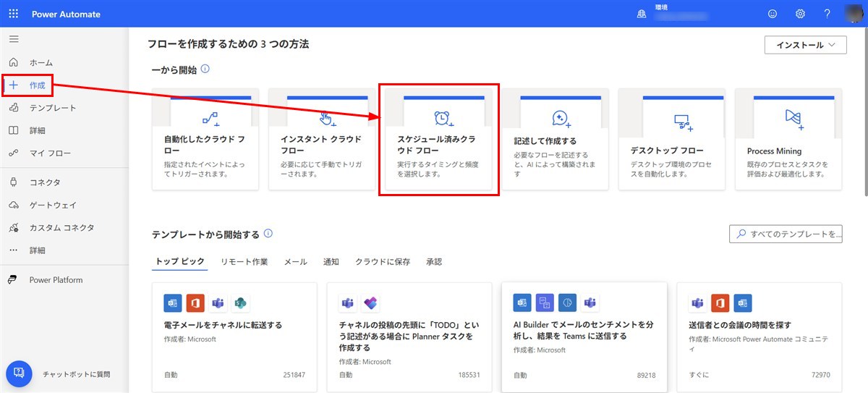
Task: Click the テンプレート icon in the sidebar
Action: pyautogui.click(x=14, y=107)
